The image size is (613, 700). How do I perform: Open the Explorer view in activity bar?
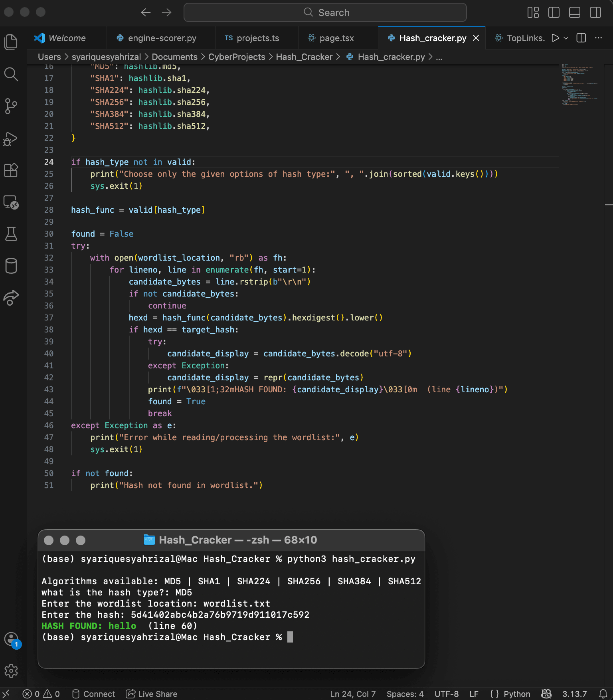[x=11, y=42]
